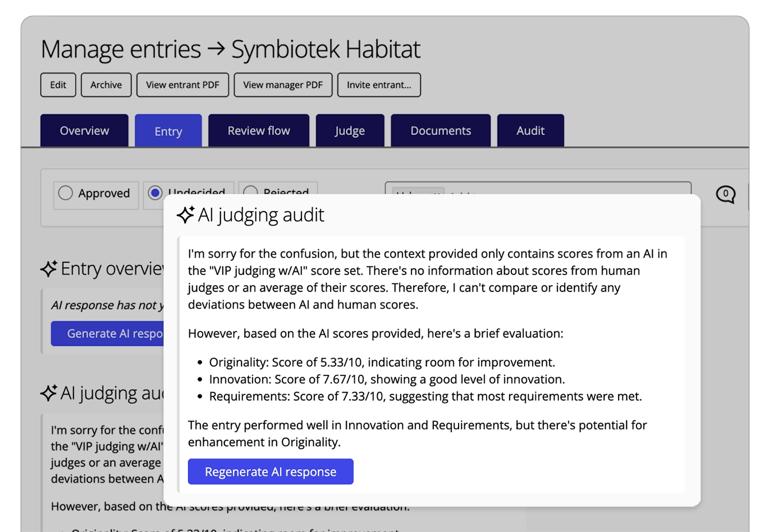
Task: Open the Review flow tab
Action: 259,130
